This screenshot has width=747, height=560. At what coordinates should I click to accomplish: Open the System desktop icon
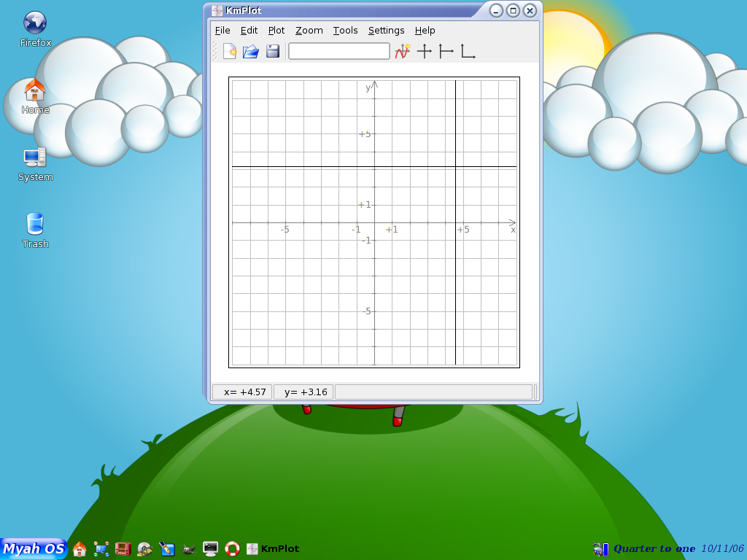(x=35, y=164)
